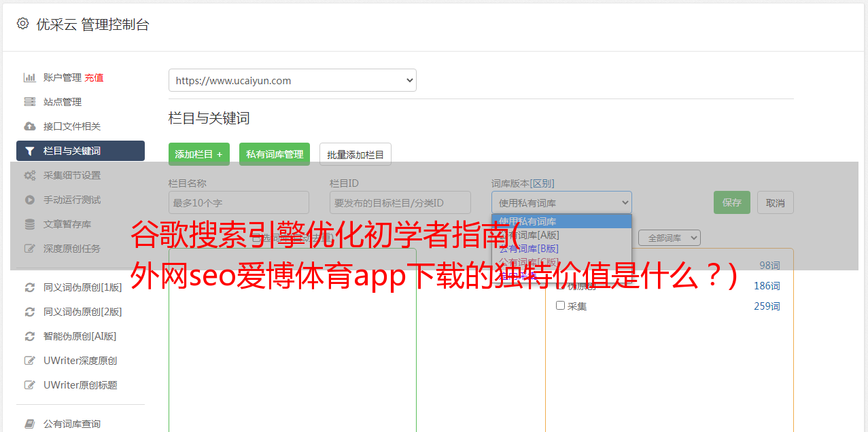Click the refresh icon for 同义词伪原创[1版]
Image resolution: width=868 pixels, height=432 pixels.
point(30,287)
